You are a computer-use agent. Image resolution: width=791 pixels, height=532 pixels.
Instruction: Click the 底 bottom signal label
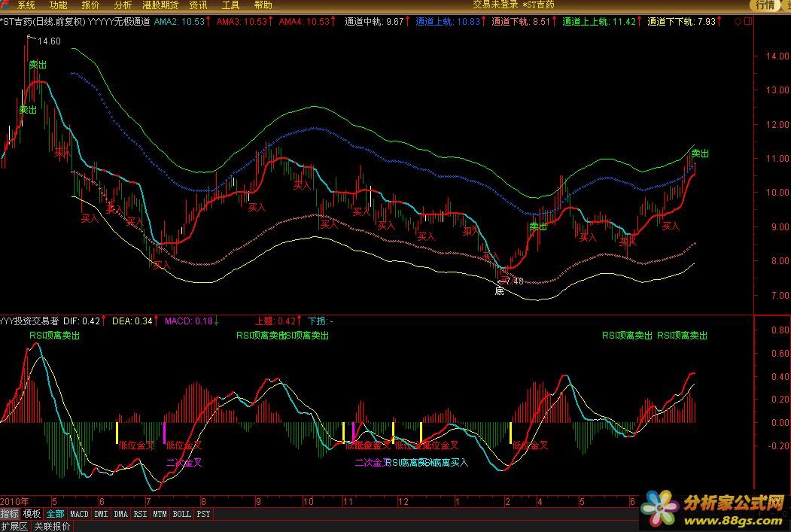pos(500,291)
